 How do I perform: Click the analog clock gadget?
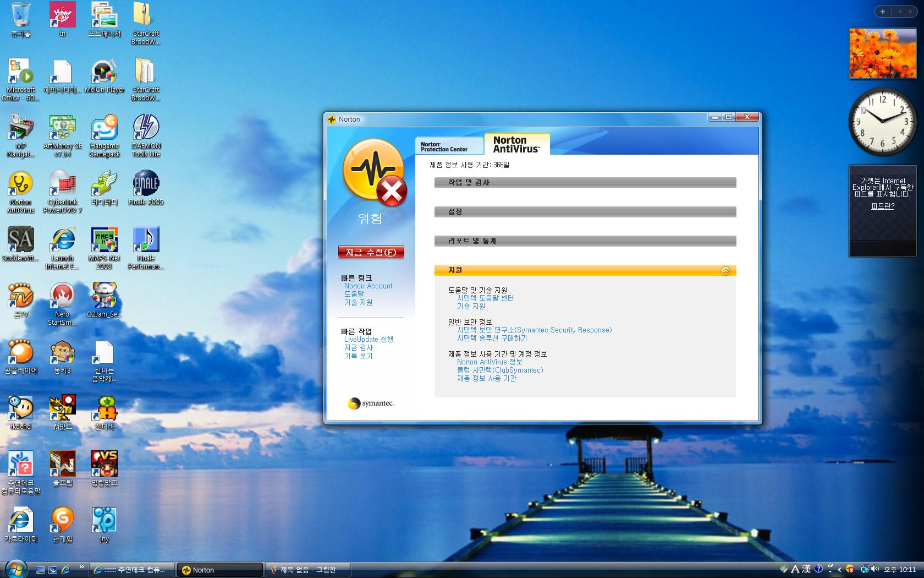(882, 122)
